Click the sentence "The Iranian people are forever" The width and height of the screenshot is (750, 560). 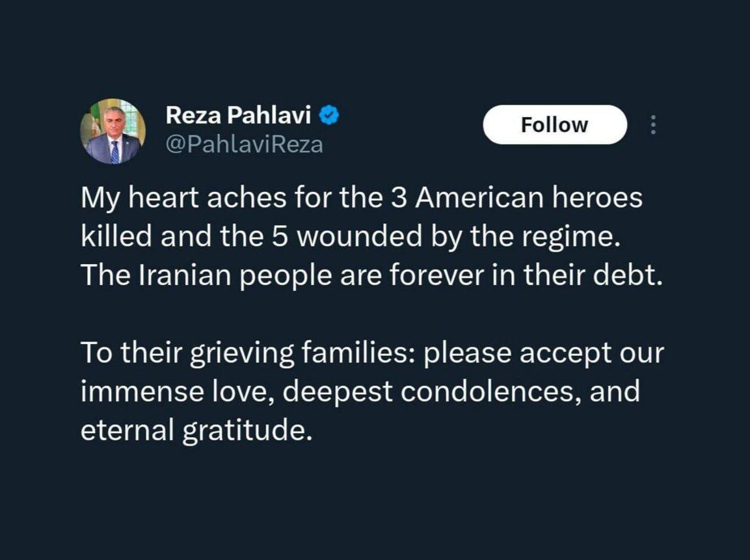pos(371,276)
